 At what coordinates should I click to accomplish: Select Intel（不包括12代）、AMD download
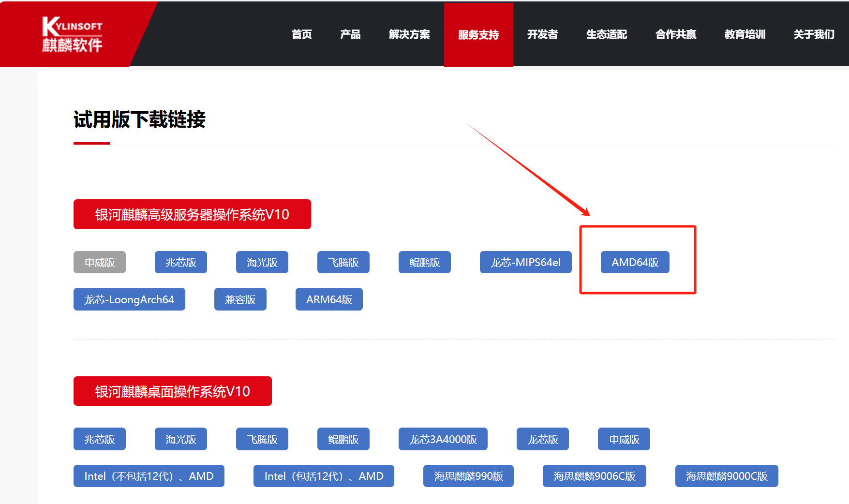(149, 476)
